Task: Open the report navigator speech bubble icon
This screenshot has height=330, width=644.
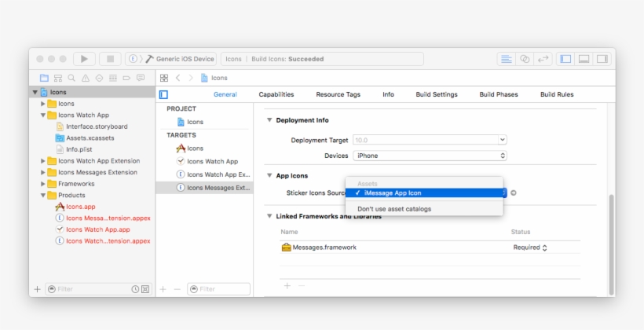Action: (x=141, y=78)
